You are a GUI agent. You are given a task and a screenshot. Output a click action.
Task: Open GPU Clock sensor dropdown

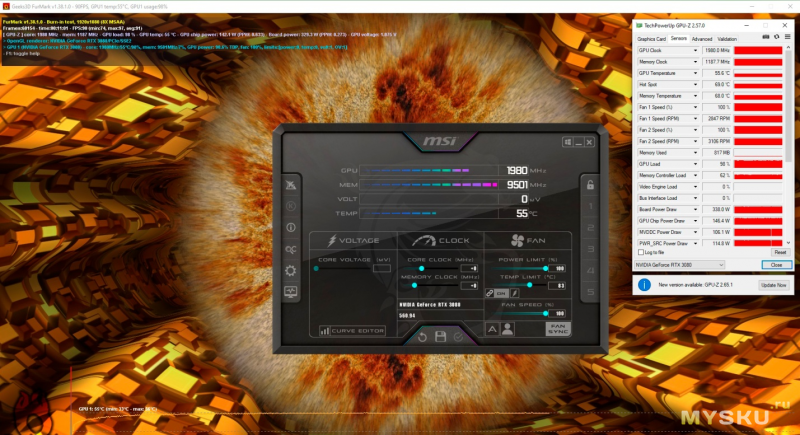click(695, 50)
